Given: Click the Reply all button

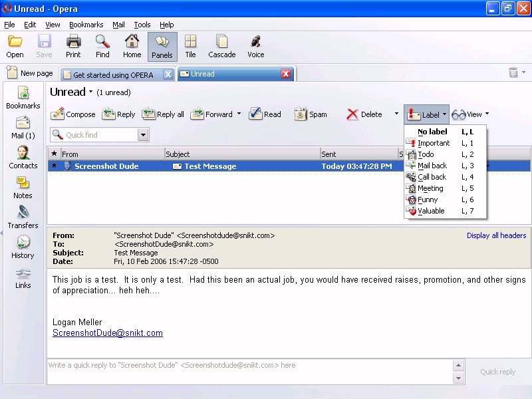Looking at the screenshot, I should tap(163, 114).
